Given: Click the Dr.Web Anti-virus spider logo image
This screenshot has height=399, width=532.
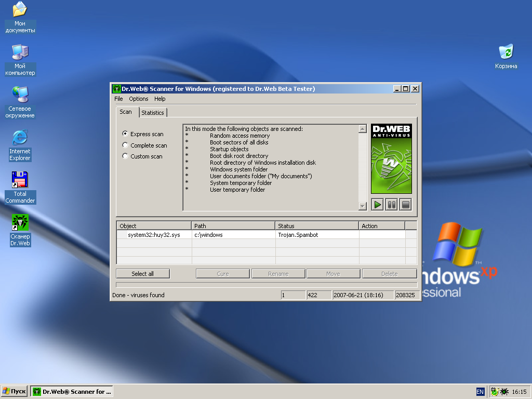Looking at the screenshot, I should [391, 158].
